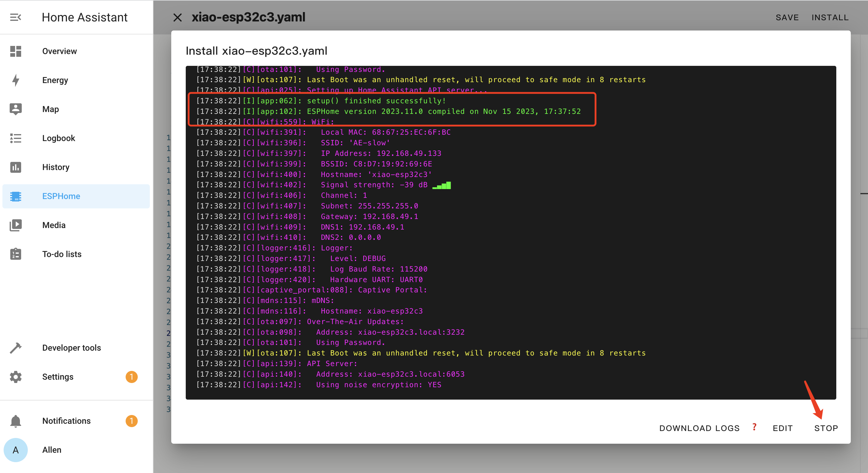Click the Hardware UART: UART0 line

click(x=309, y=280)
